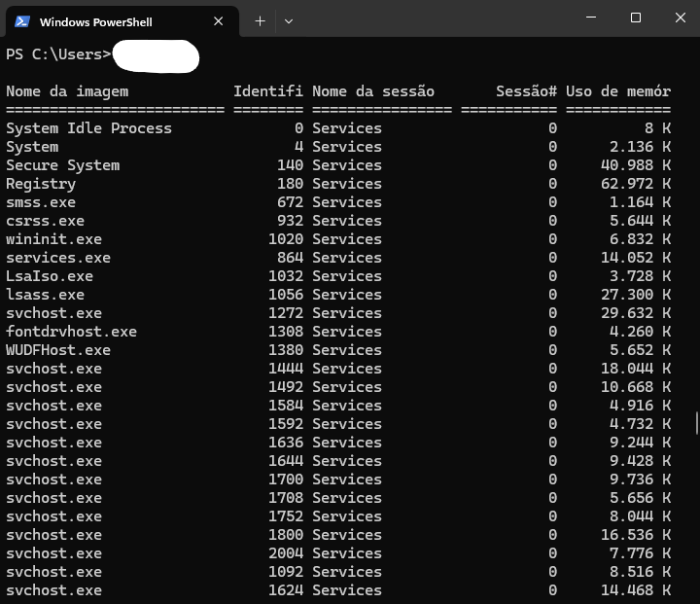Click the memory value 3.728 K
The width and height of the screenshot is (700, 604).
(640, 276)
